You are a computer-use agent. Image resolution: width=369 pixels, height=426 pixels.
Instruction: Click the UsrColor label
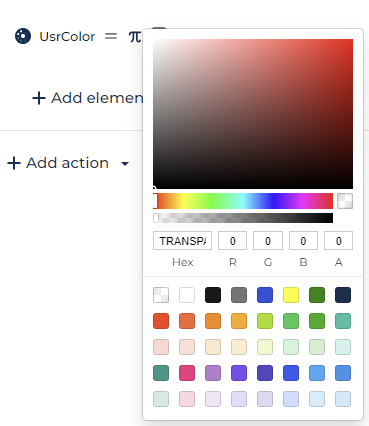click(x=67, y=36)
